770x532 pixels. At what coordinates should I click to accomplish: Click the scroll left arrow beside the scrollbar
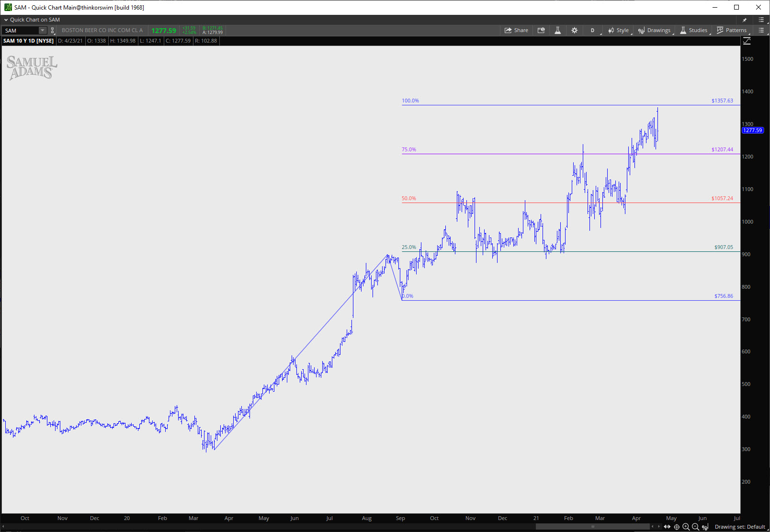(x=652, y=527)
